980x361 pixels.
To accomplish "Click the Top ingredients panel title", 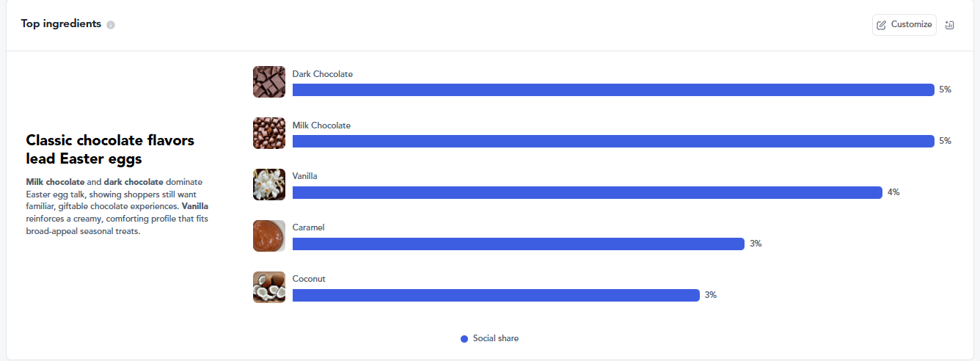I will (x=61, y=23).
